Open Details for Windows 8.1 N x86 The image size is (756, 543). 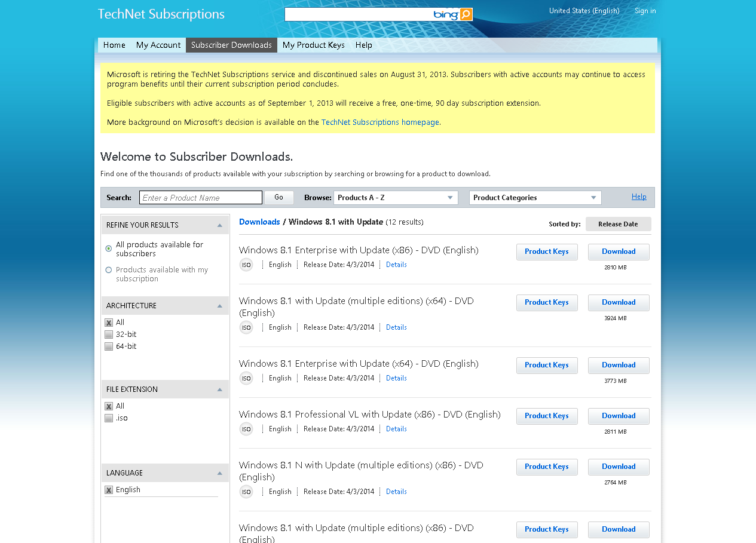[396, 492]
